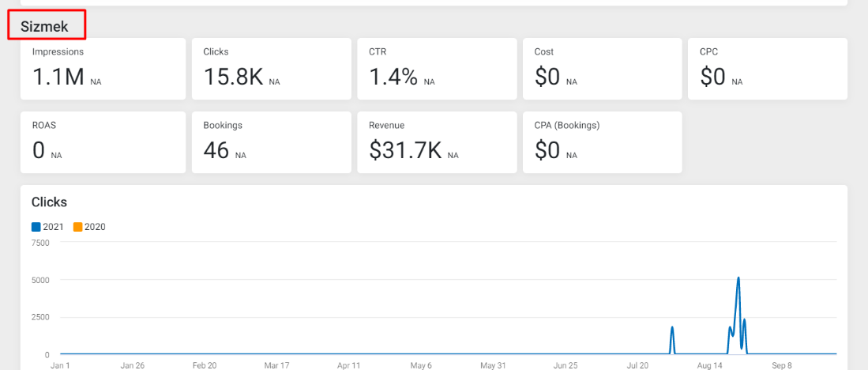Image resolution: width=868 pixels, height=370 pixels.
Task: Click the 2500 y-axis label
Action: coord(39,317)
